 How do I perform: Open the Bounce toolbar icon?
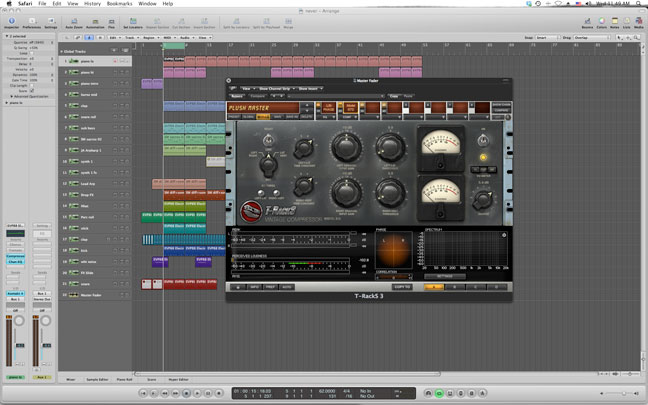point(587,21)
